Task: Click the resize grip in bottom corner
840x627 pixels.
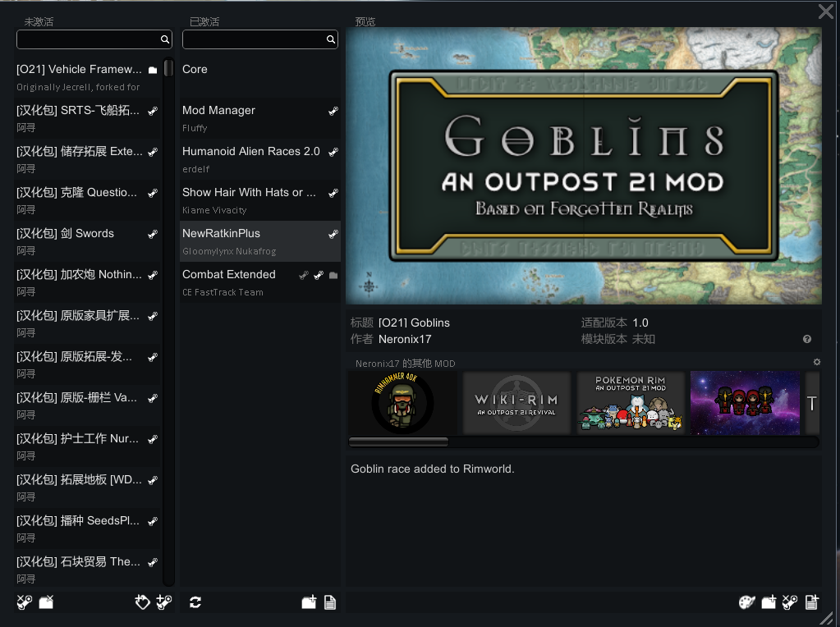Action: click(x=825, y=618)
